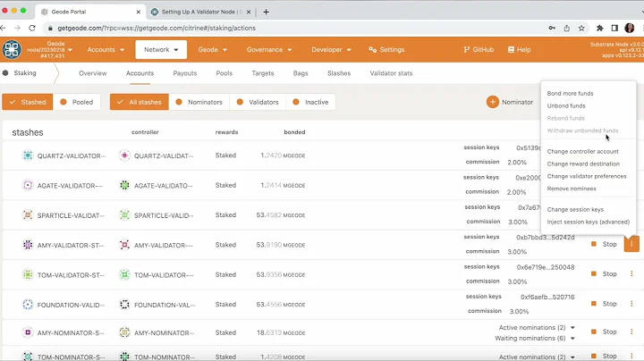Click the Geode logo in the header
Screen dimensions: 644x361
pos(12,50)
